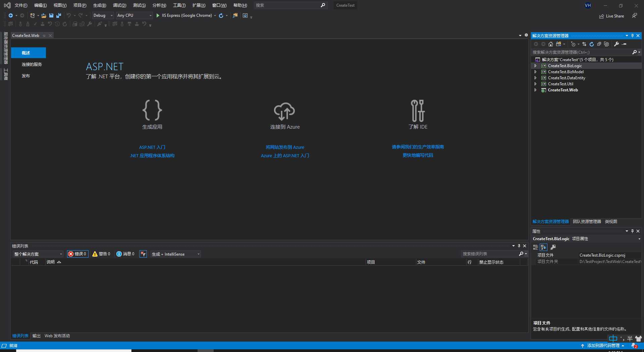Click the 搜索错误列表 search field

490,254
